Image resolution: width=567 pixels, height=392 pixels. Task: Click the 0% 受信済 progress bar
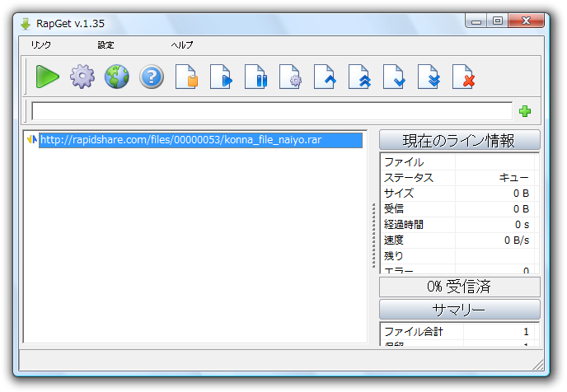click(459, 287)
